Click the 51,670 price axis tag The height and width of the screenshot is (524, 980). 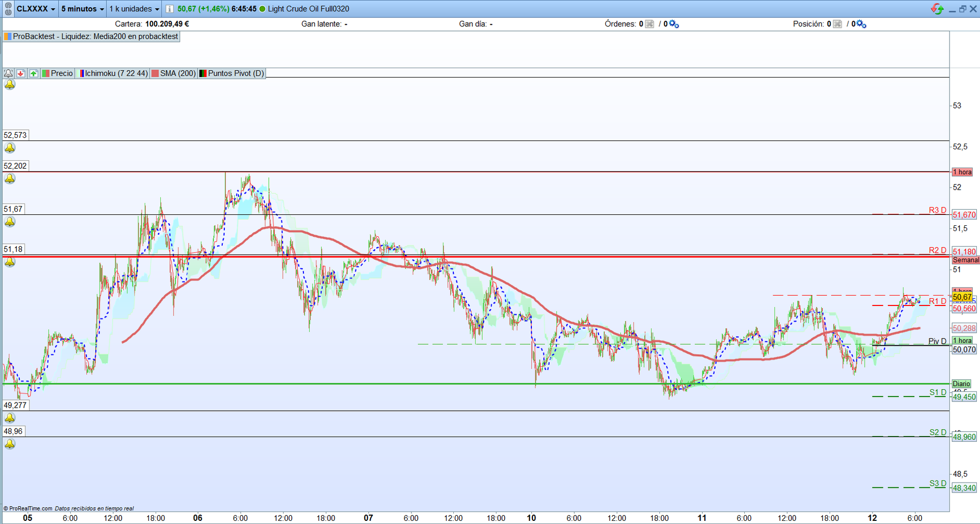coord(964,215)
